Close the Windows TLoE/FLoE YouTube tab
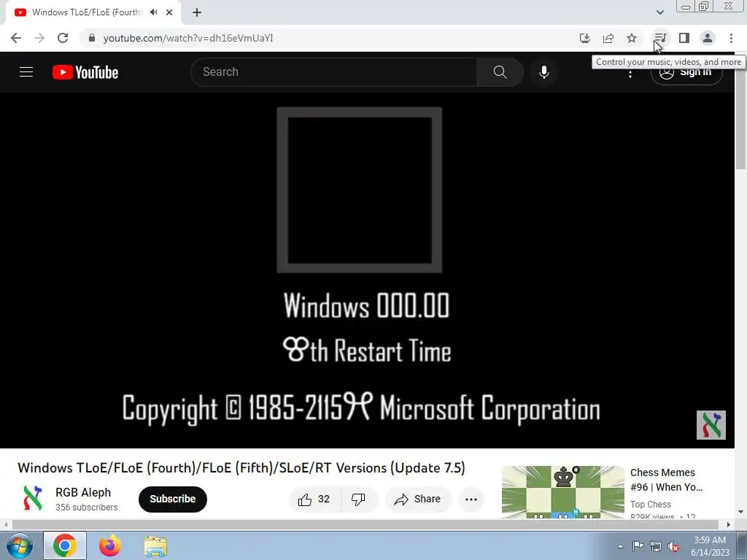The image size is (747, 560). click(x=169, y=12)
